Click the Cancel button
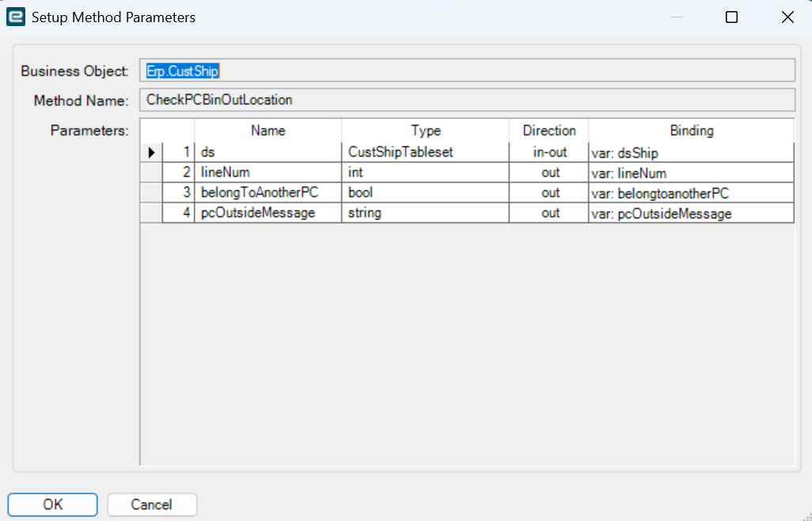This screenshot has width=812, height=521. (152, 504)
